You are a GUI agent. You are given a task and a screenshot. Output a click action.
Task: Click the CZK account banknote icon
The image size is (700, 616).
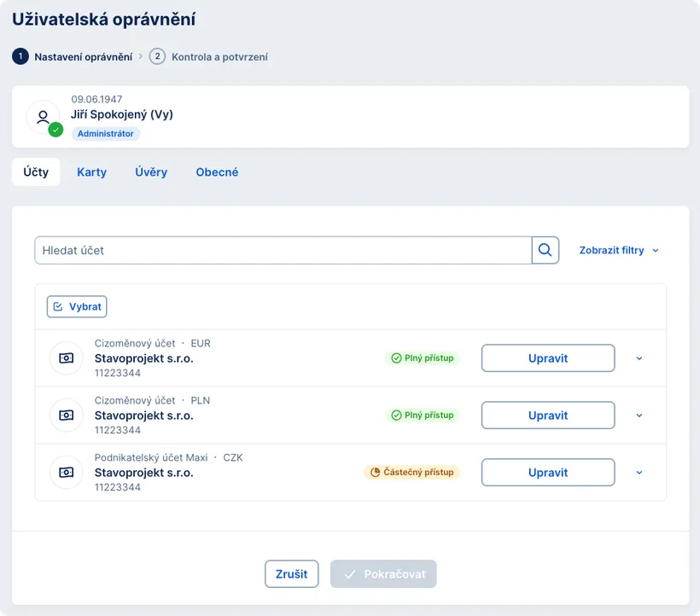(x=66, y=473)
